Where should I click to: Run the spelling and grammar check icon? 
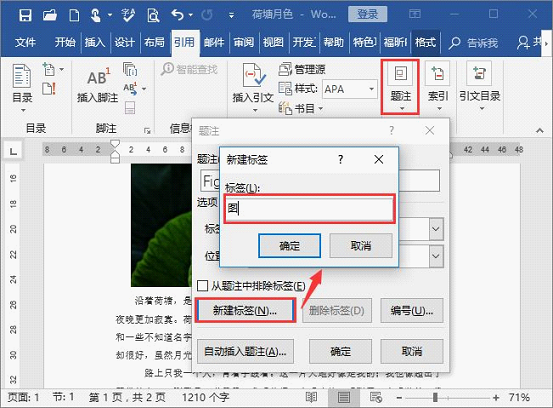click(x=128, y=15)
